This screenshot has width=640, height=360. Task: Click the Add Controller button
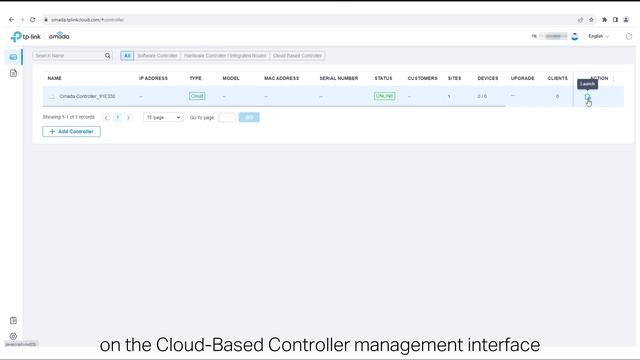point(71,131)
